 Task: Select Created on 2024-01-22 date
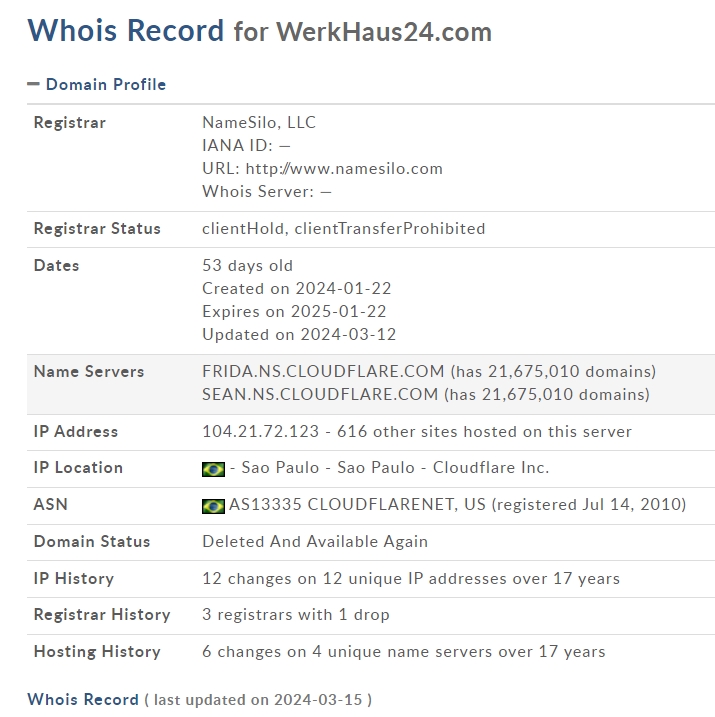pyautogui.click(x=297, y=289)
